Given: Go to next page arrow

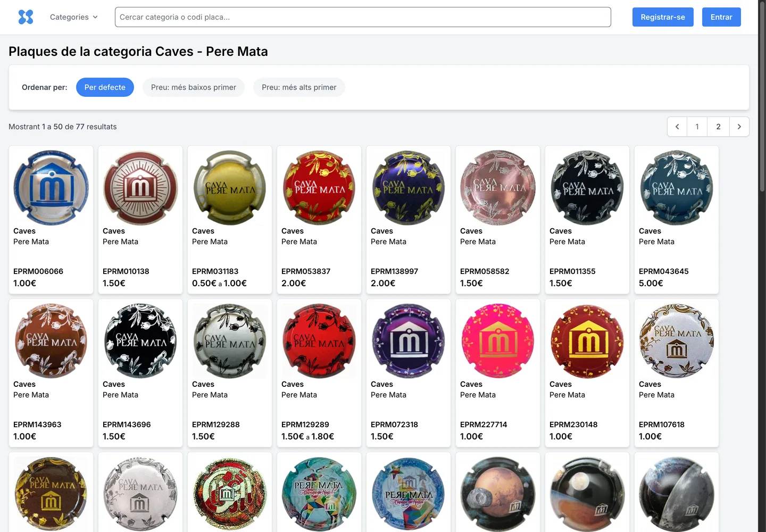Looking at the screenshot, I should [x=739, y=127].
